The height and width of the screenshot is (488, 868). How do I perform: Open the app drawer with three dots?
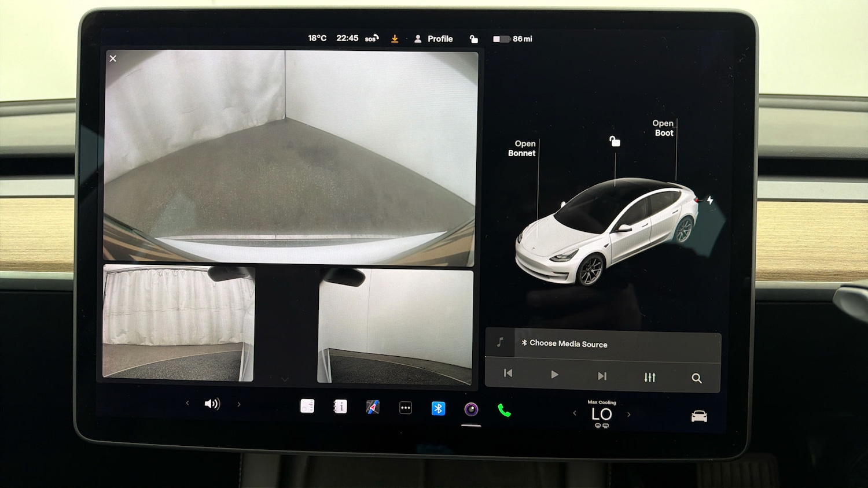[x=405, y=408]
